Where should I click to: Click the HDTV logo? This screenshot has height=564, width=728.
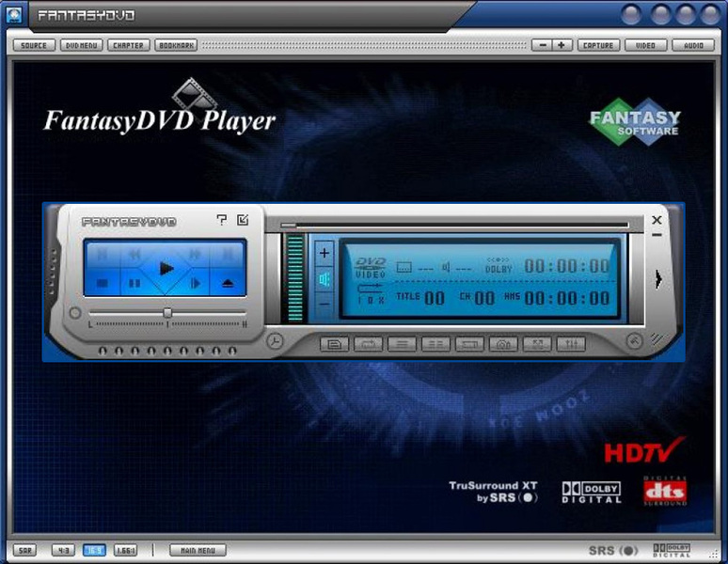pyautogui.click(x=644, y=450)
